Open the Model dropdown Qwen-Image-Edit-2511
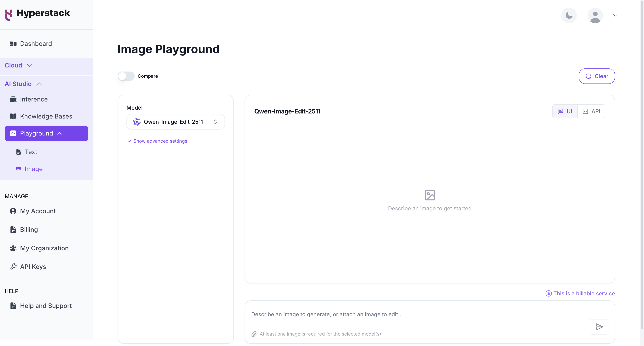The image size is (644, 346). coord(175,122)
